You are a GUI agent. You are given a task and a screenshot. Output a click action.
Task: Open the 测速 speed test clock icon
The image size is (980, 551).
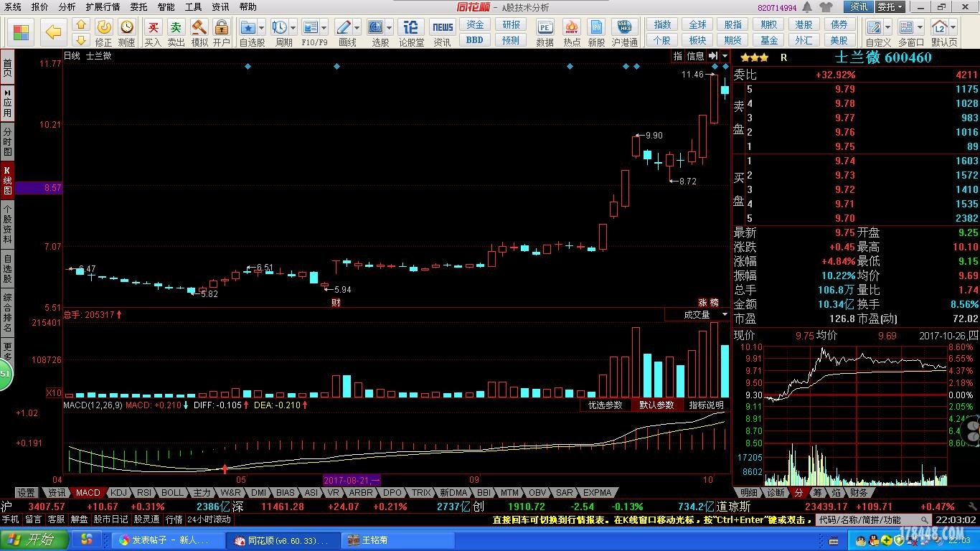click(x=127, y=33)
